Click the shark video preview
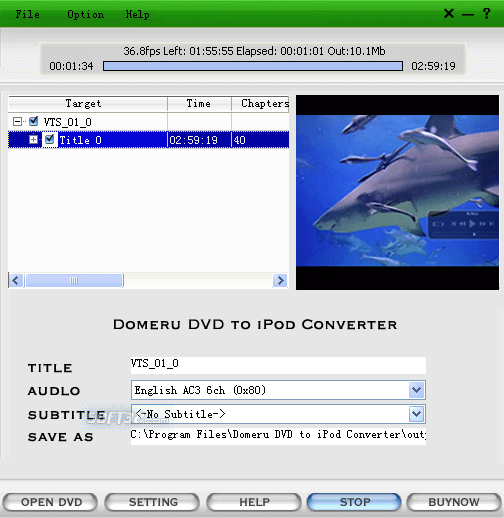This screenshot has width=504, height=518. coord(397,192)
